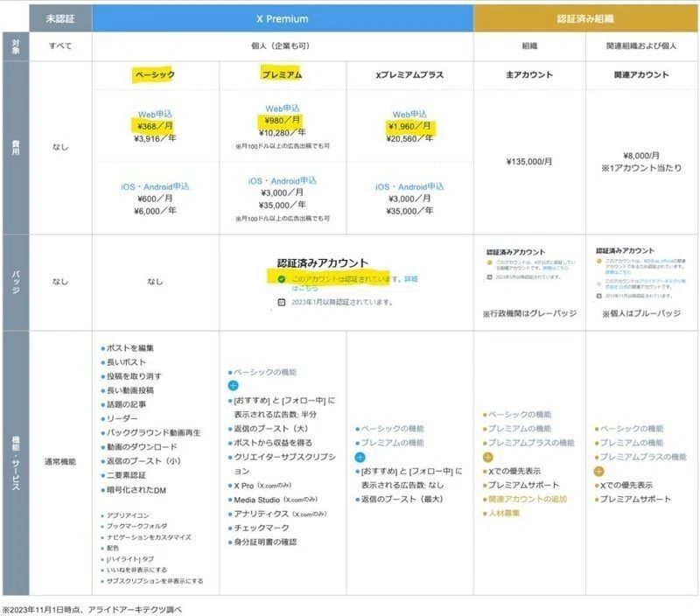This screenshot has height=616, width=700.
Task: Click blue plus circle in Xプレミアムプラス features column
Action: point(360,457)
